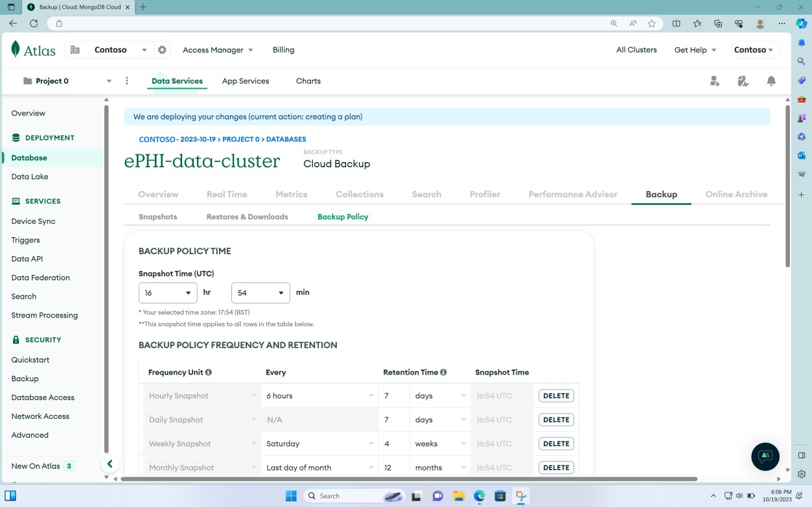The height and width of the screenshot is (507, 812).
Task: Open the activity feed icon
Action: (743, 81)
